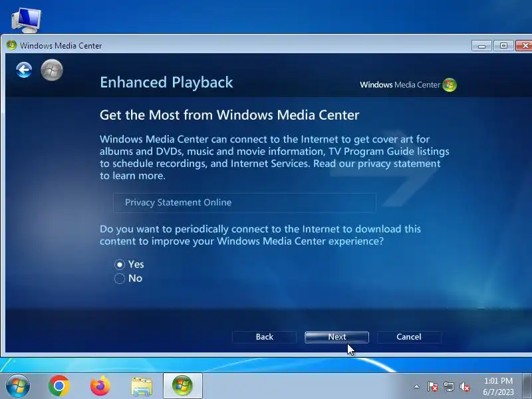This screenshot has width=532, height=399.
Task: Maximize the Windows Media Center window
Action: pos(503,45)
